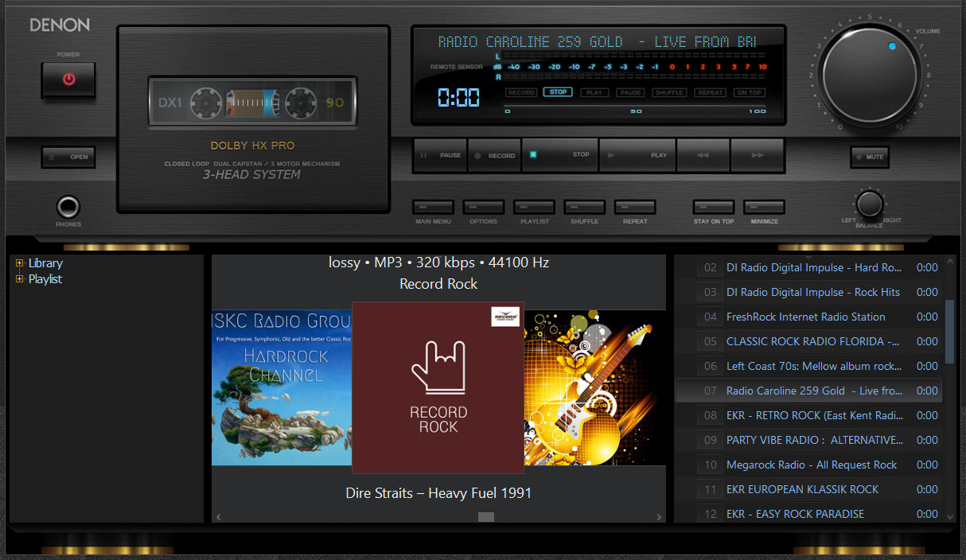This screenshot has height=560, width=966.
Task: Start recording with the Record button
Action: [x=494, y=155]
